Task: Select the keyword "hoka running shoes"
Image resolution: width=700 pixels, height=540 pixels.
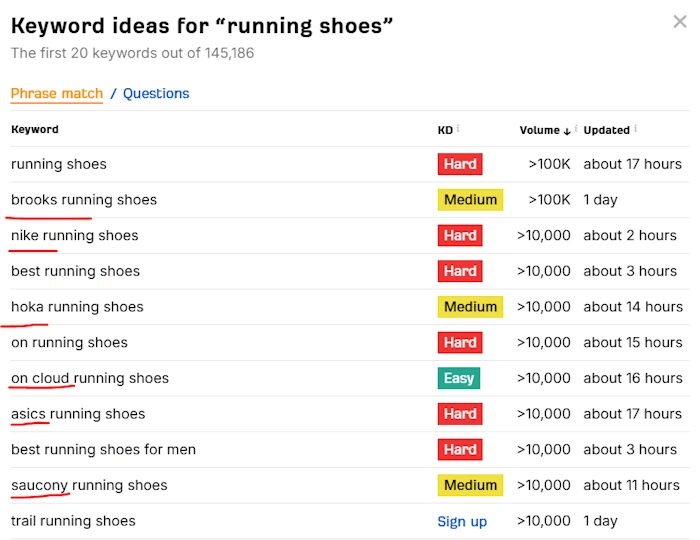Action: tap(77, 307)
